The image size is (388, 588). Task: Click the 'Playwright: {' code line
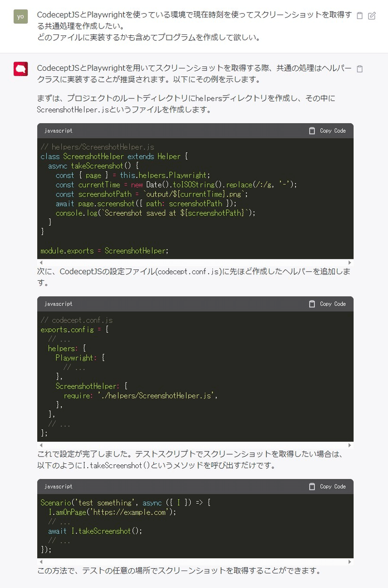point(81,358)
